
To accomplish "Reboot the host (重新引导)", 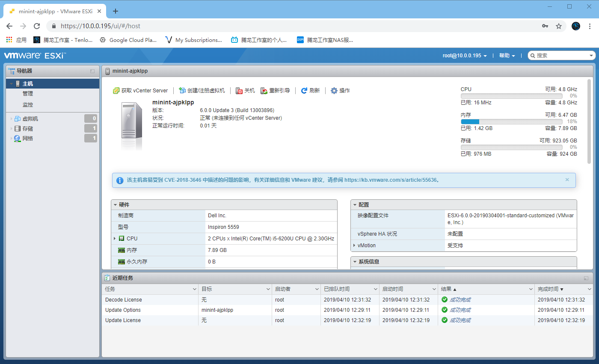I will pyautogui.click(x=275, y=91).
